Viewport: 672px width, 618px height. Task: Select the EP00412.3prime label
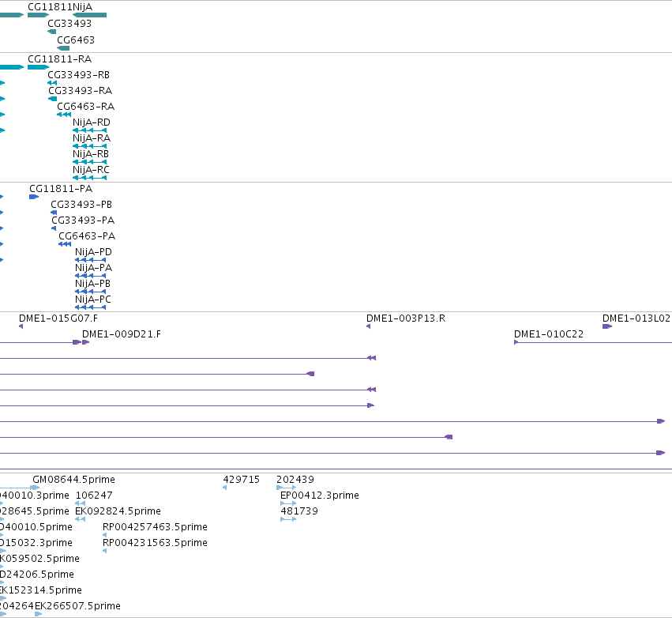320,496
